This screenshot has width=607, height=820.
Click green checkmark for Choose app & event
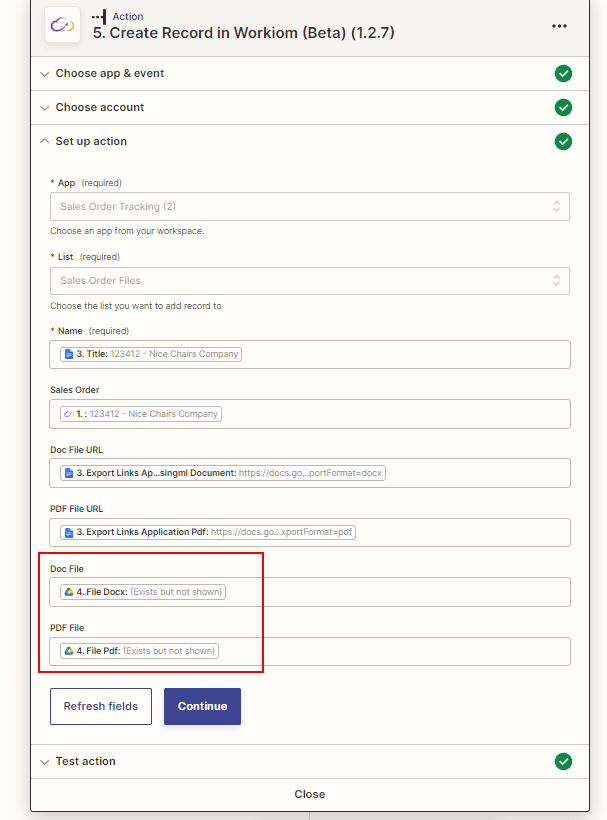(x=563, y=73)
